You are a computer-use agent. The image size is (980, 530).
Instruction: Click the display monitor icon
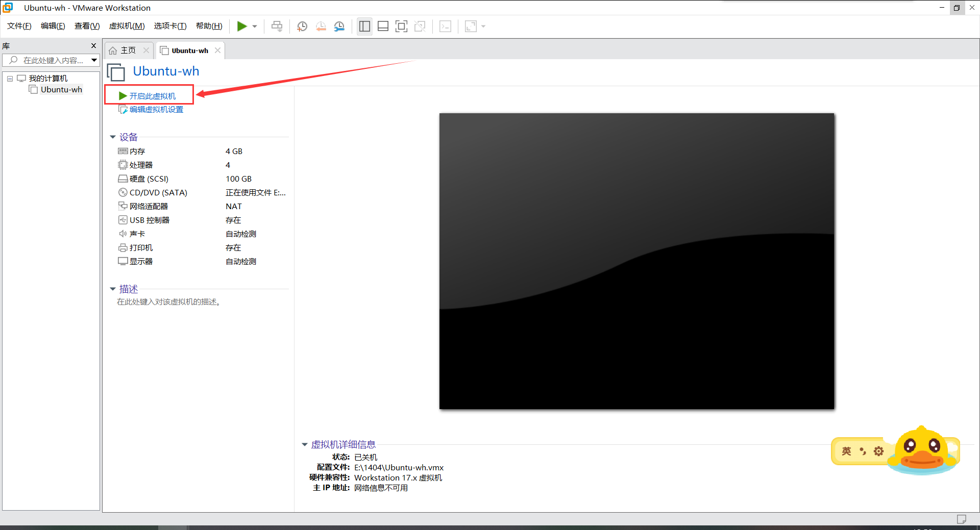coord(122,261)
